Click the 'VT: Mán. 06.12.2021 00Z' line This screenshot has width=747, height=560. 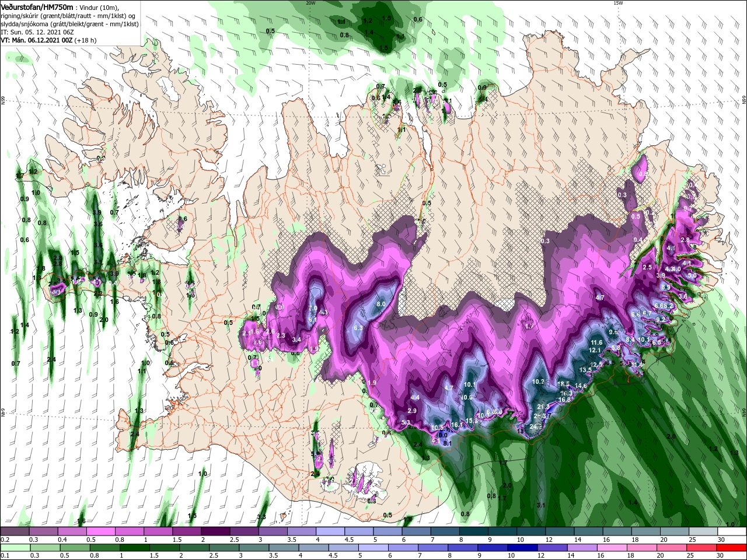tap(37, 40)
